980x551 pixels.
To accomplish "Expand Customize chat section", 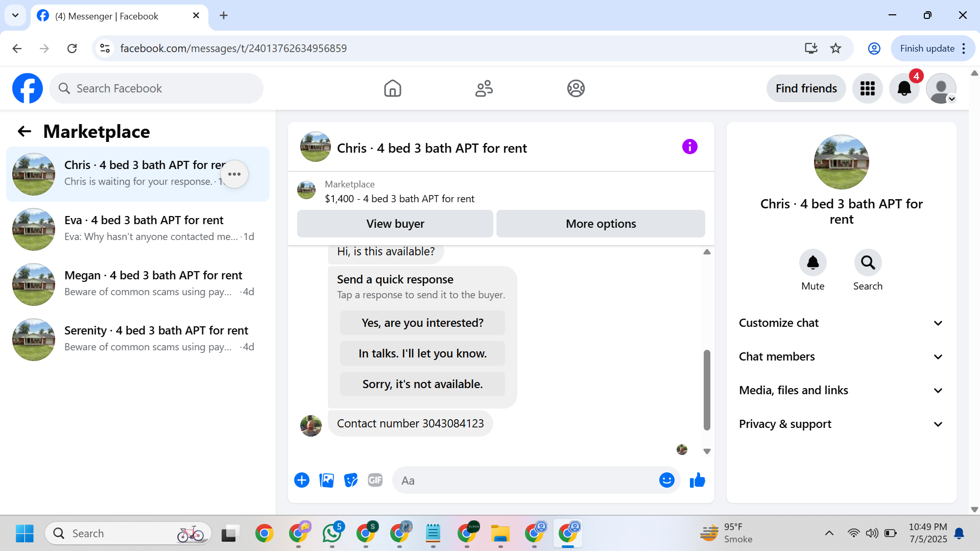I will [x=841, y=323].
